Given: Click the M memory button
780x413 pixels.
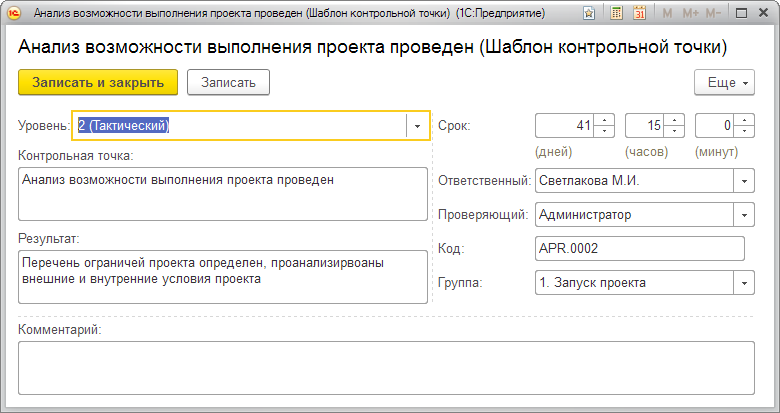Looking at the screenshot, I should [x=667, y=14].
